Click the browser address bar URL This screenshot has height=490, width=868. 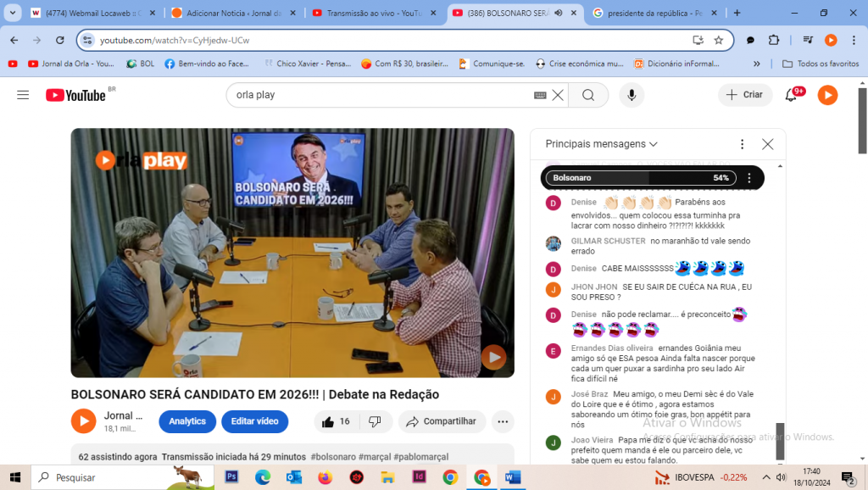(175, 41)
